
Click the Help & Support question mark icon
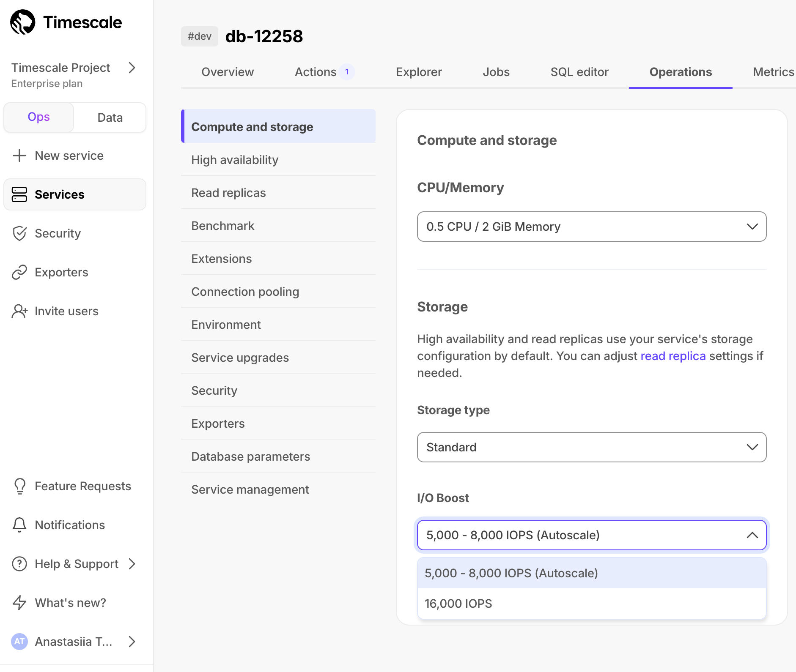pyautogui.click(x=19, y=564)
